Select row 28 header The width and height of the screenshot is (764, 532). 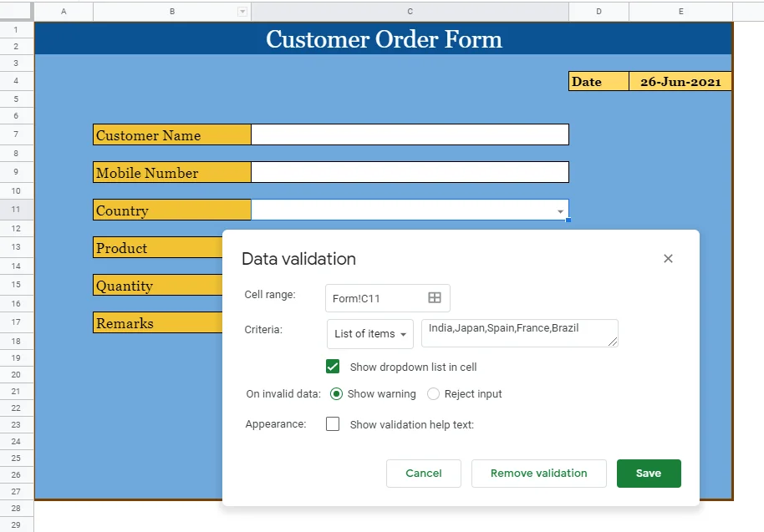pyautogui.click(x=16, y=508)
